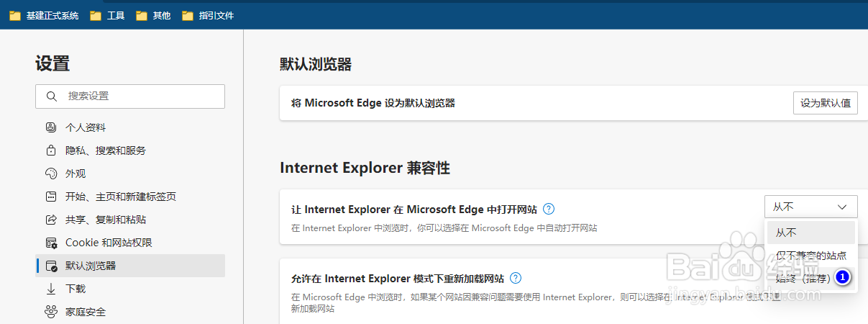Click the 允许在 Internet Explorer 模式下重新加载网站 label
The image size is (868, 324).
[398, 279]
